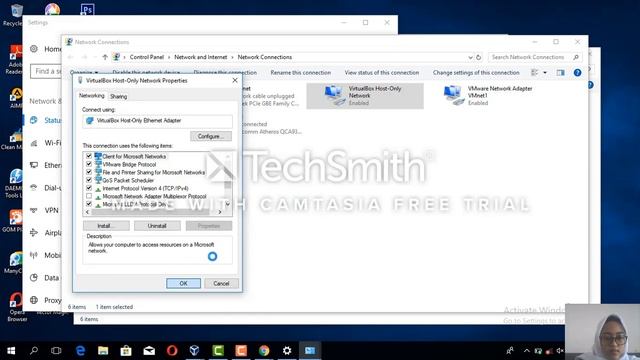
Task: Open Microsoft Store from the taskbar
Action: click(x=126, y=350)
